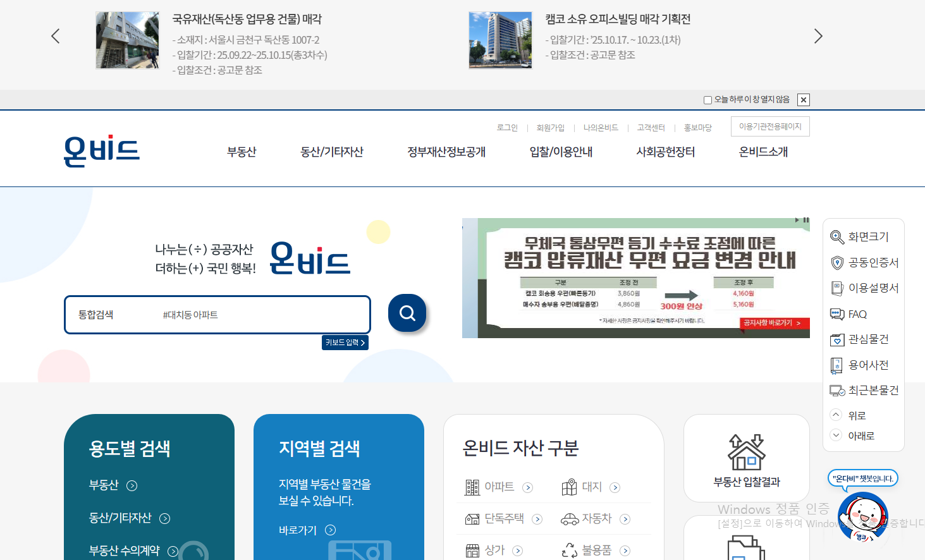This screenshot has height=560, width=925.
Task: Select 대지 asset category
Action: tap(591, 487)
